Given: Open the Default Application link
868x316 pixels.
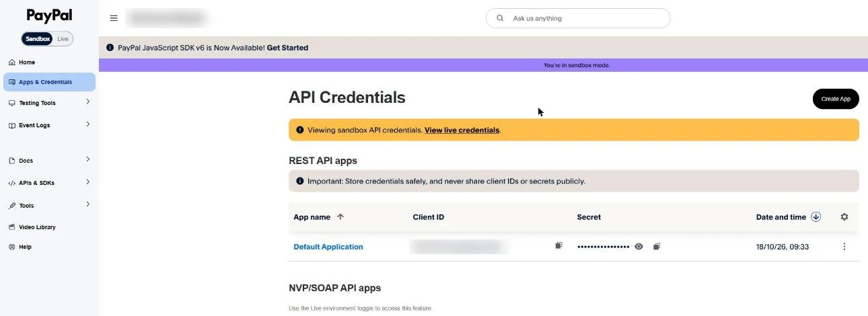Looking at the screenshot, I should 328,247.
